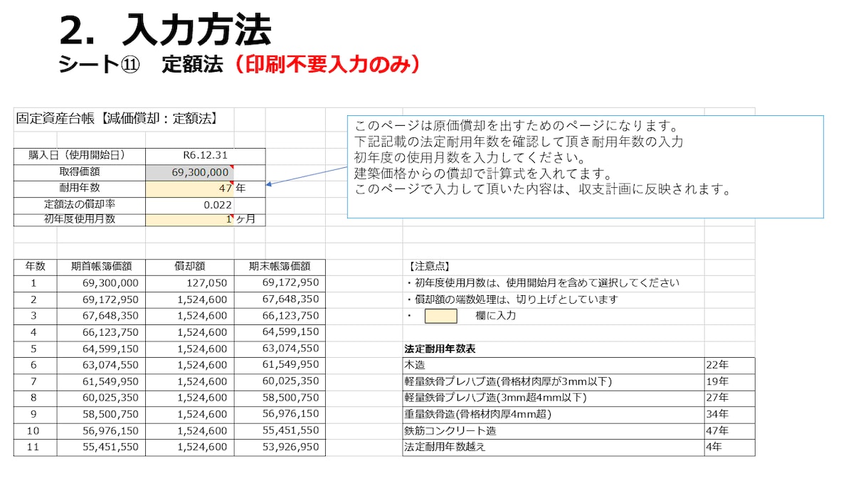
Task: Click year 3 closing book value 66,123,750
Action: click(280, 316)
